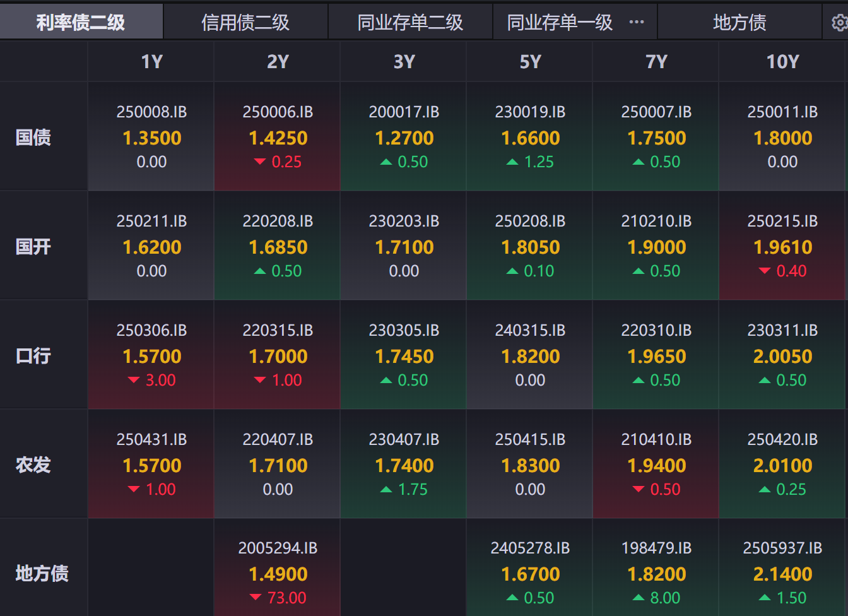The image size is (848, 616).
Task: Click the ellipsis beside 同业存单一级 tab
Action: [637, 22]
